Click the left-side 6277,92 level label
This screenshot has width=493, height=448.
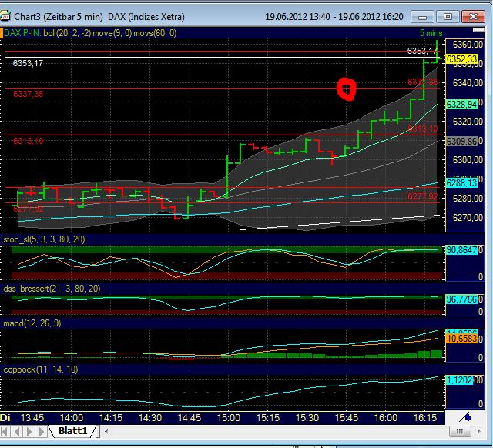click(29, 209)
